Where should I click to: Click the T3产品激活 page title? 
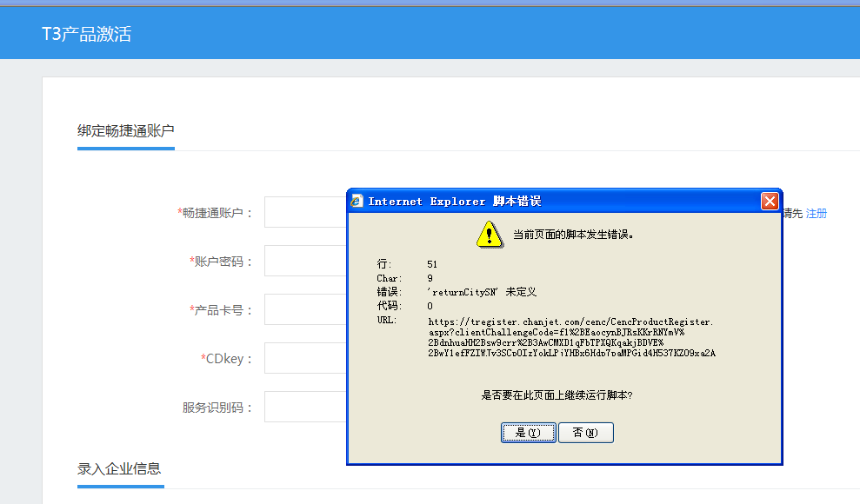coord(87,34)
